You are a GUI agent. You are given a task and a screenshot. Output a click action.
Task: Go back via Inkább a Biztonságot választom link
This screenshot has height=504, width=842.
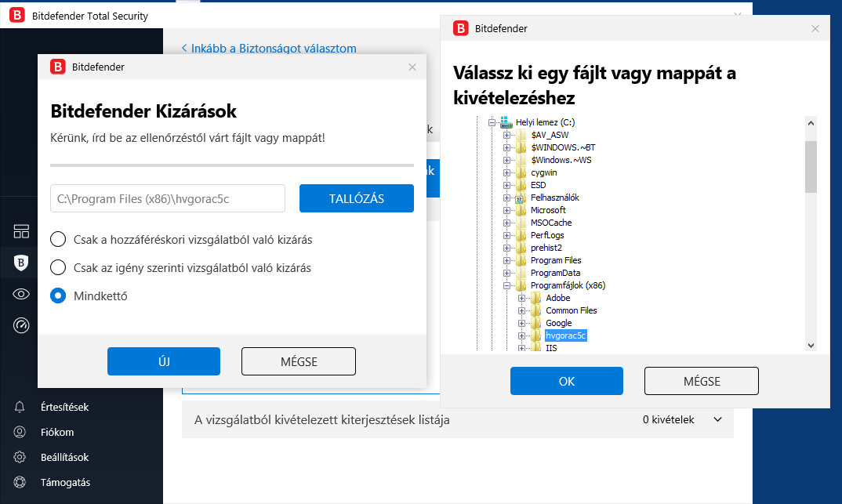coord(268,49)
